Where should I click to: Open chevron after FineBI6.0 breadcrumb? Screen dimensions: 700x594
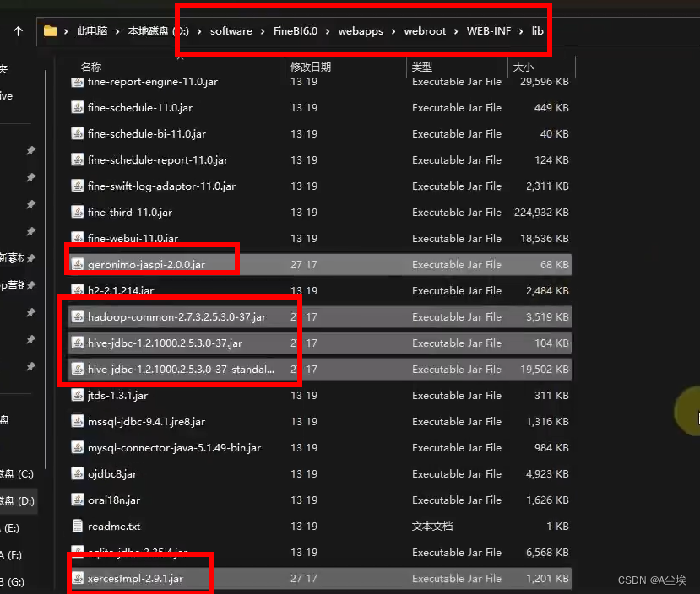point(328,31)
